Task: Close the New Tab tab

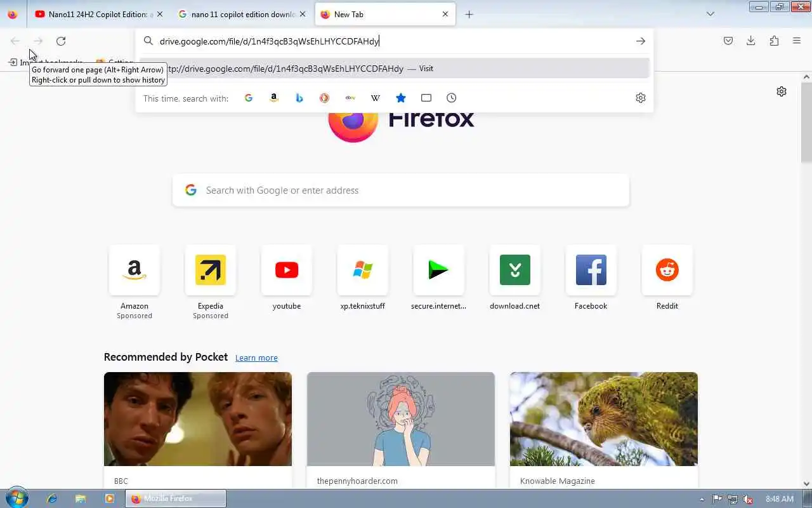Action: [445, 15]
